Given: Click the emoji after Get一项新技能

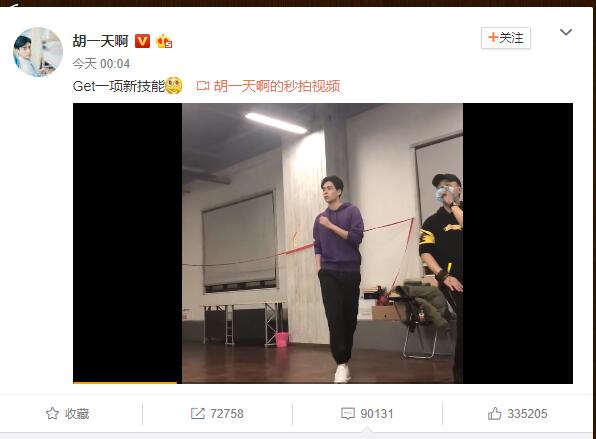Looking at the screenshot, I should pos(174,86).
